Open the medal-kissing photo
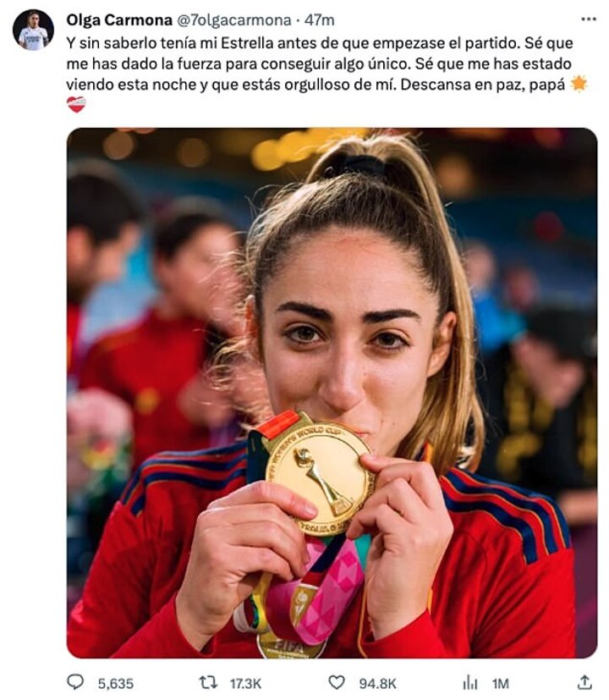This screenshot has width=609, height=700. pos(332,393)
